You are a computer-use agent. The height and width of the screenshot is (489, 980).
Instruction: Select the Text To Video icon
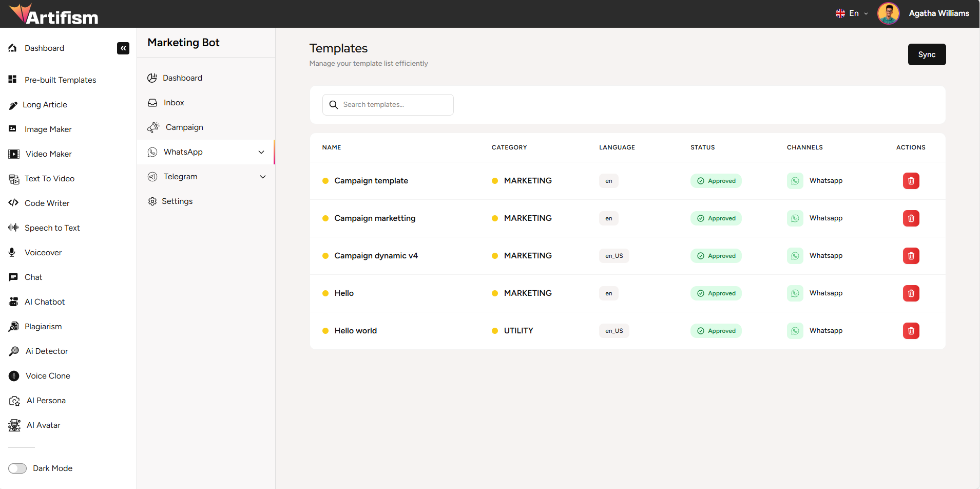(x=13, y=178)
